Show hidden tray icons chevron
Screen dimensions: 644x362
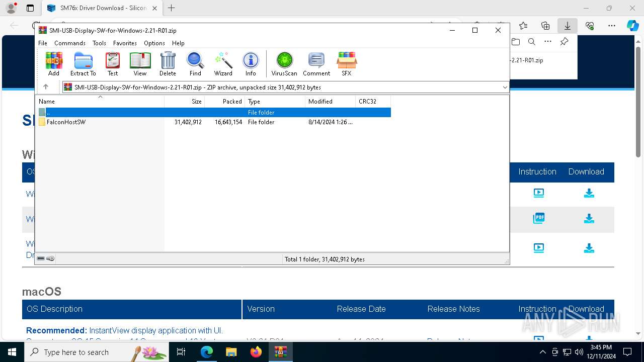coord(542,352)
